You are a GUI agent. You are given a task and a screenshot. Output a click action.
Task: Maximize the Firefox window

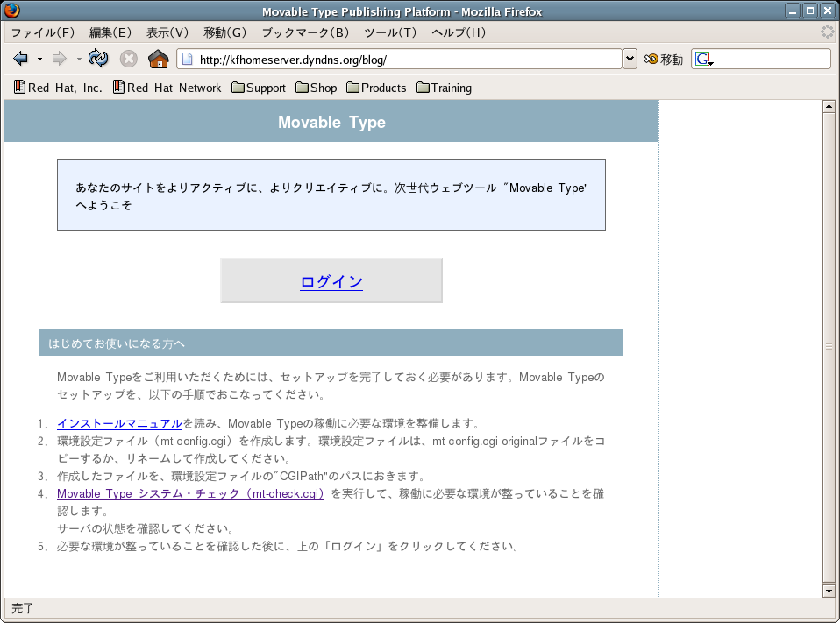click(x=810, y=11)
